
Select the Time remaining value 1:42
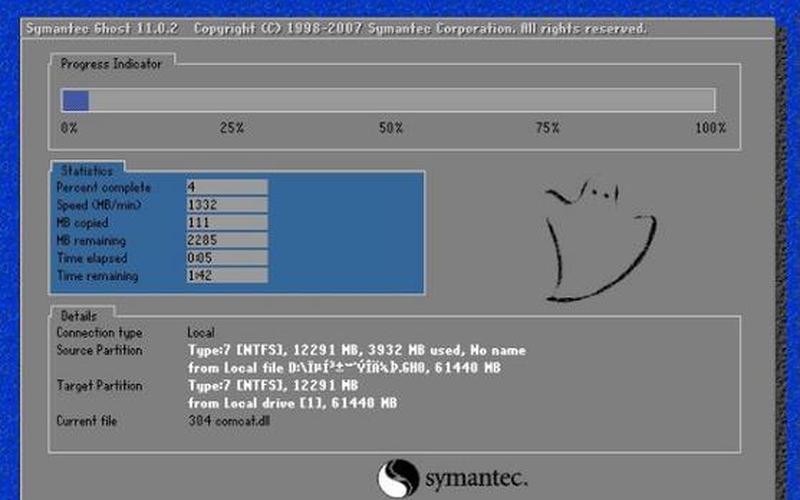click(x=227, y=276)
